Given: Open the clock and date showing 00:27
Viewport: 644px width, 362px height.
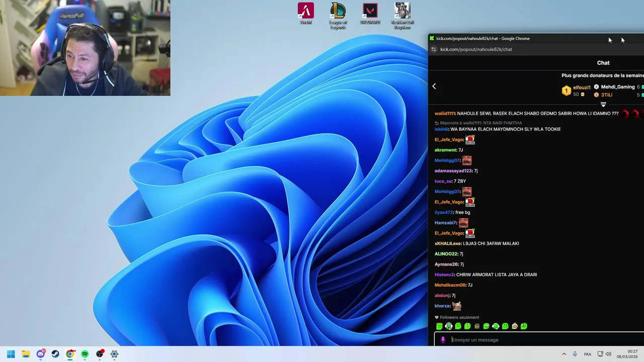Looking at the screenshot, I should (627, 354).
